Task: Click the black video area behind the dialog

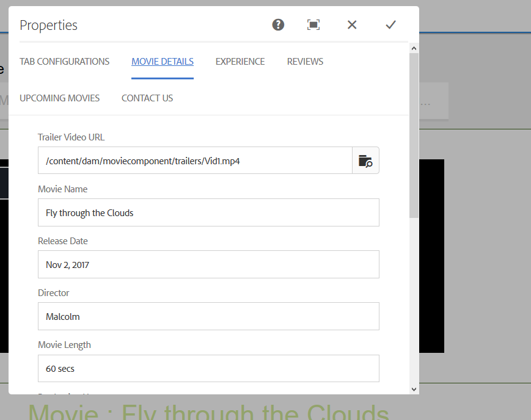Action: (431, 256)
